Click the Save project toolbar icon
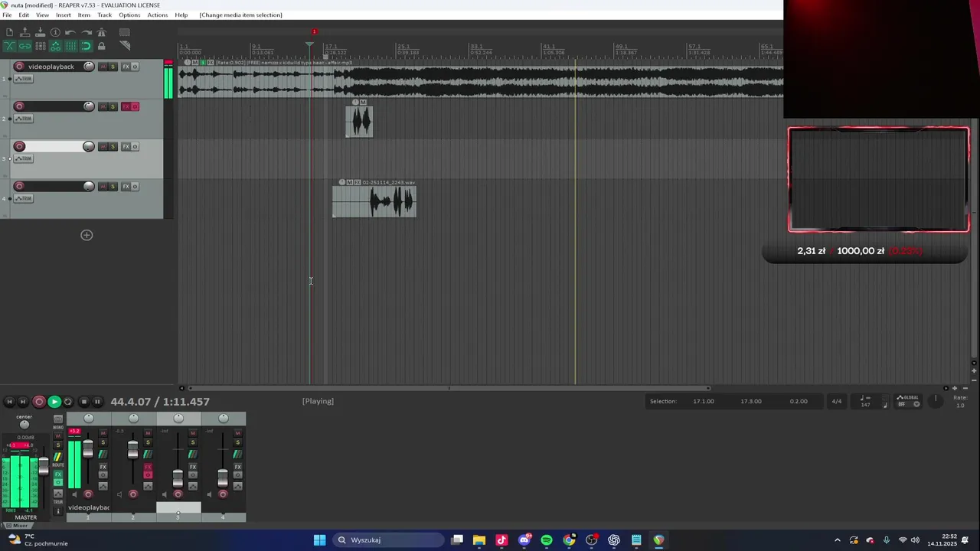Viewport: 980px width, 551px height. click(x=40, y=32)
